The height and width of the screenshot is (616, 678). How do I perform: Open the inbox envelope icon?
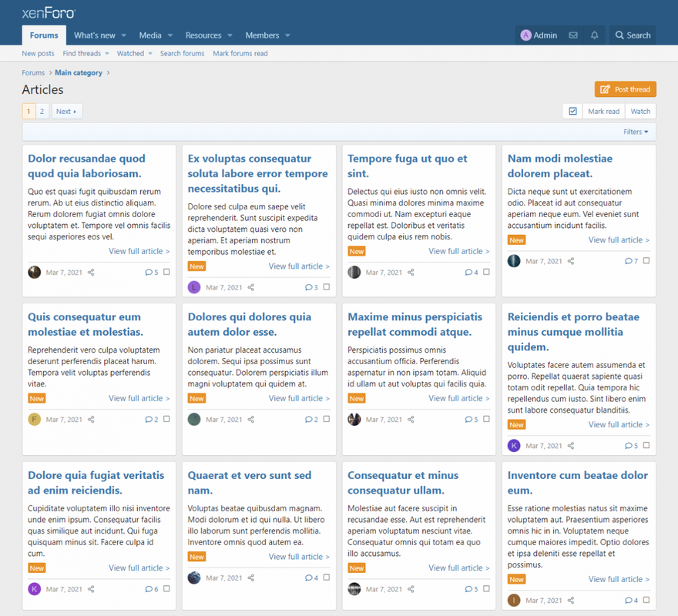pos(573,35)
